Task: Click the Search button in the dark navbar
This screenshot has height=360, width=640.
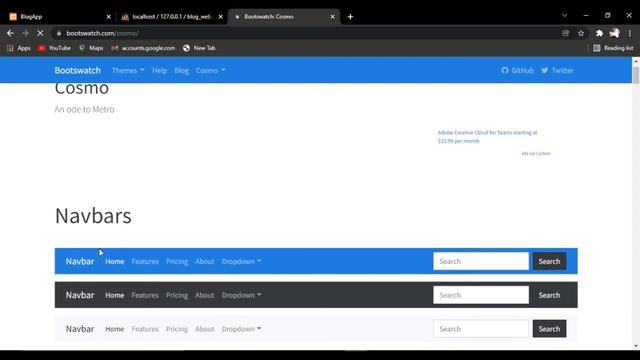Action: [x=549, y=295]
